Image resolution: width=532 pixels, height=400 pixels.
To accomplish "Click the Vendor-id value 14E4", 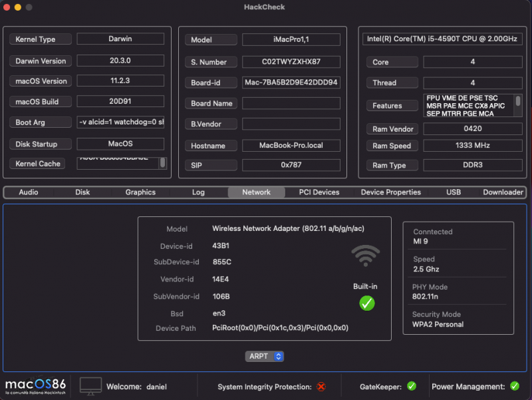I will [x=221, y=279].
